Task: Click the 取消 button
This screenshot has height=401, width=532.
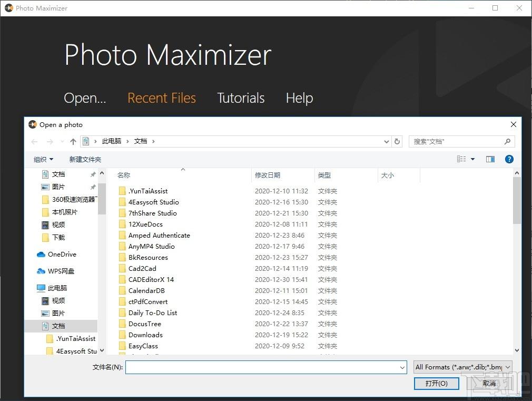Action: pyautogui.click(x=489, y=383)
